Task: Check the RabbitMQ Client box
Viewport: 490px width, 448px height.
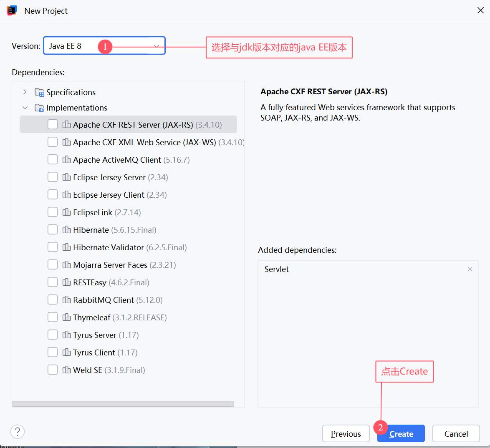Action: 53,299
